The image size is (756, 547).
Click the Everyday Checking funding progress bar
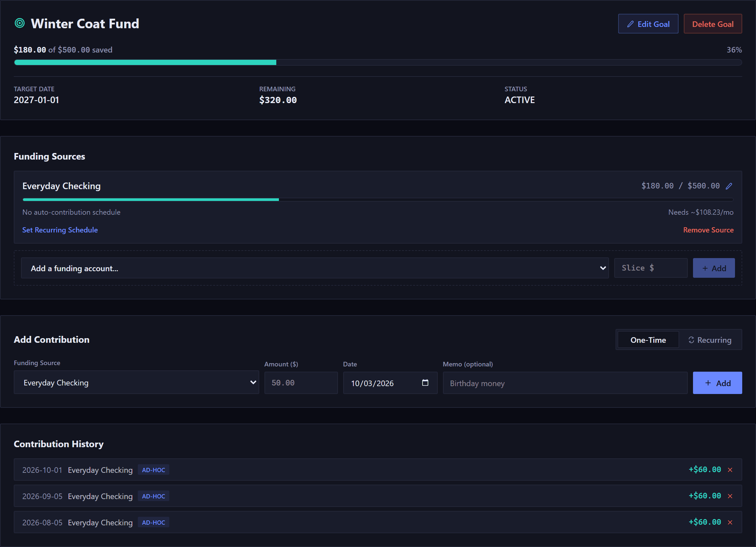pyautogui.click(x=378, y=199)
